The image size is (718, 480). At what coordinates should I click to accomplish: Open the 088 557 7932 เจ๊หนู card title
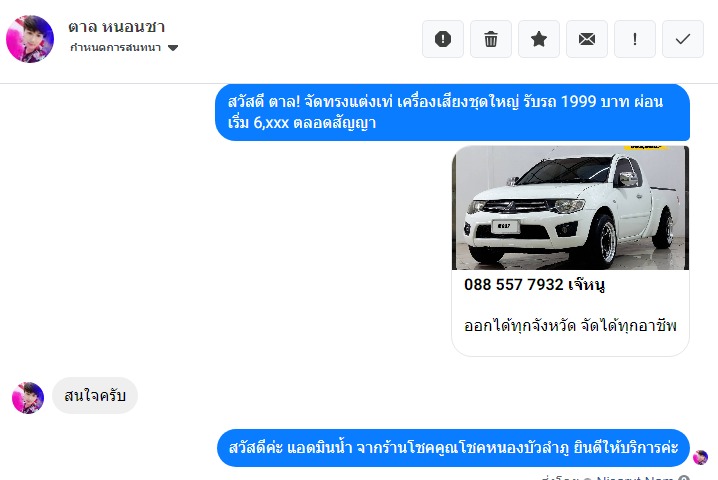tap(534, 285)
